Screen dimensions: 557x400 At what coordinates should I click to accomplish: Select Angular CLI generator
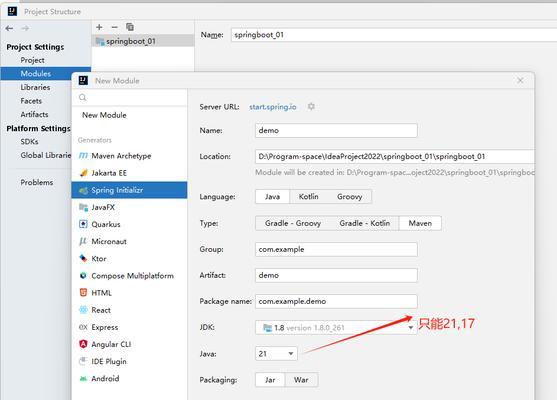click(129, 344)
